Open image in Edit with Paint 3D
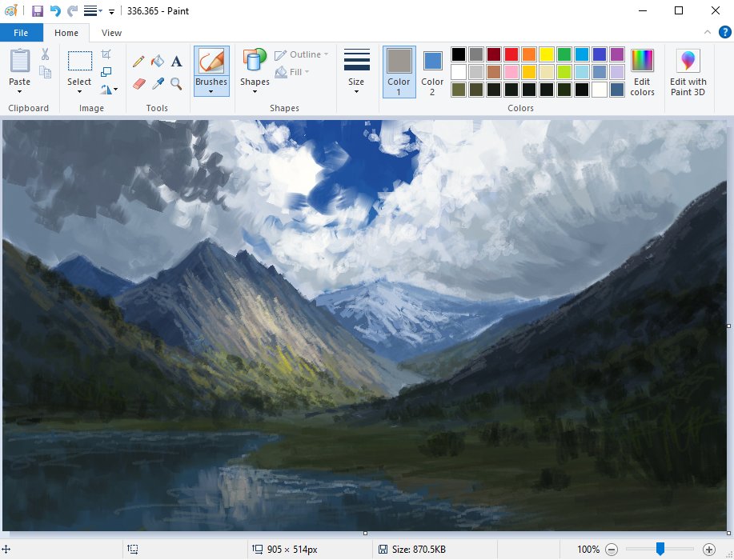The height and width of the screenshot is (560, 734). click(x=688, y=72)
